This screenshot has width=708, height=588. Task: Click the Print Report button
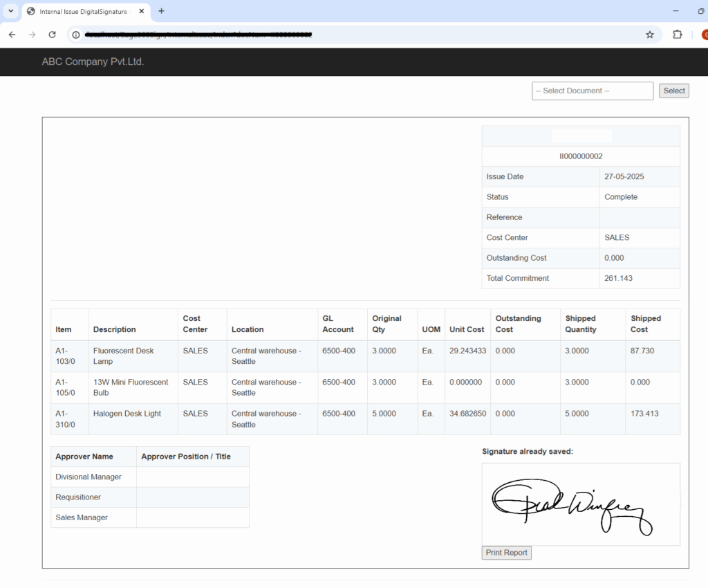coord(506,553)
